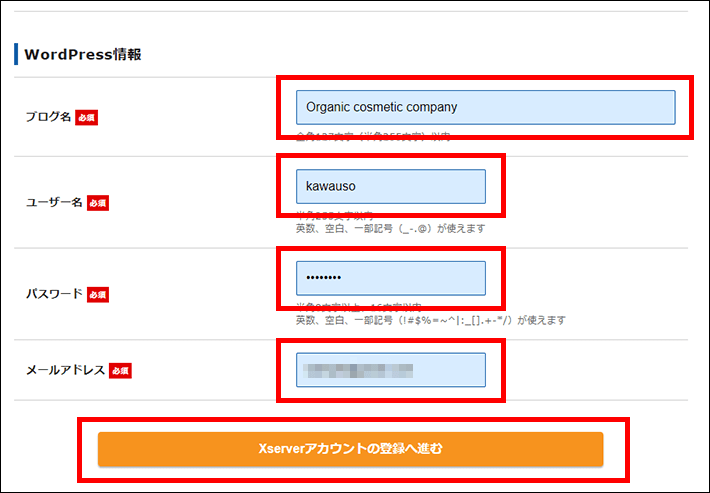
Task: Click the ブログ名 label
Action: 48,117
